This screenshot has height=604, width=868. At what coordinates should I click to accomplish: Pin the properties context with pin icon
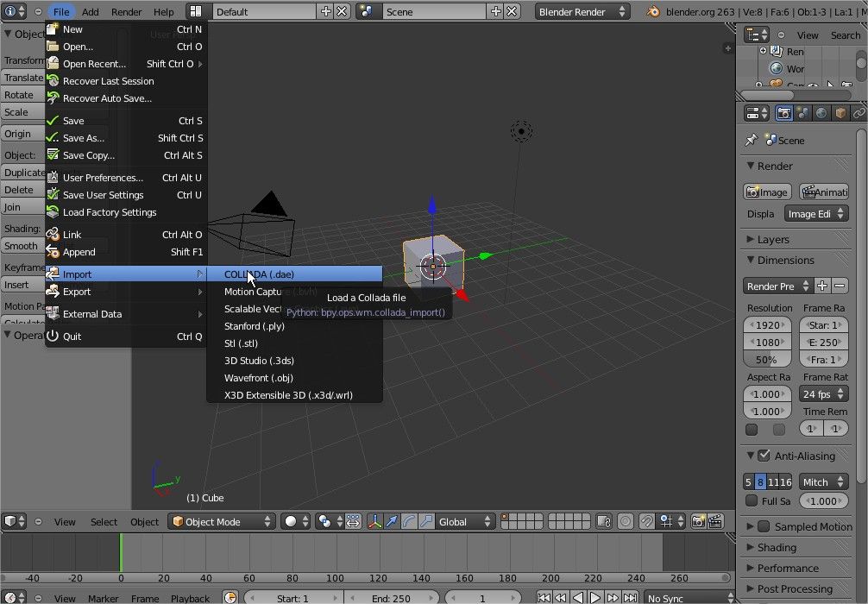(x=752, y=140)
